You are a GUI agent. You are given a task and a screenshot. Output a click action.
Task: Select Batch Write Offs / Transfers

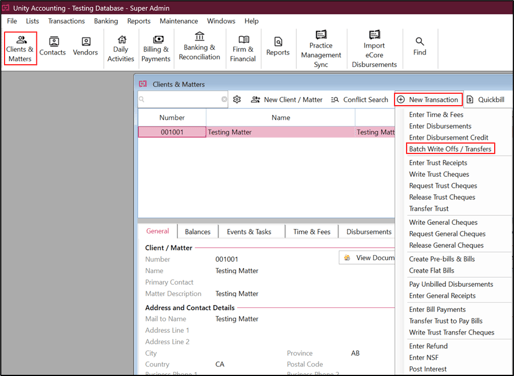[x=450, y=149]
